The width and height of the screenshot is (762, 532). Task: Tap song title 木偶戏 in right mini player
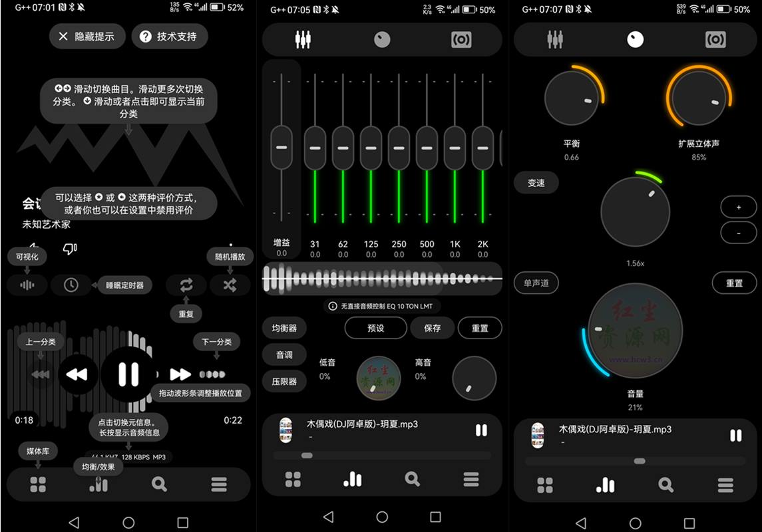[615, 429]
